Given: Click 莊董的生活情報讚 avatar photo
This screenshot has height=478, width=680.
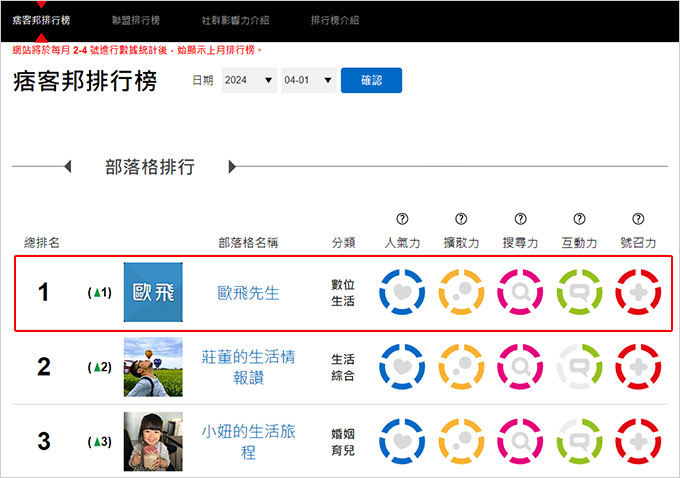Looking at the screenshot, I should pyautogui.click(x=153, y=367).
